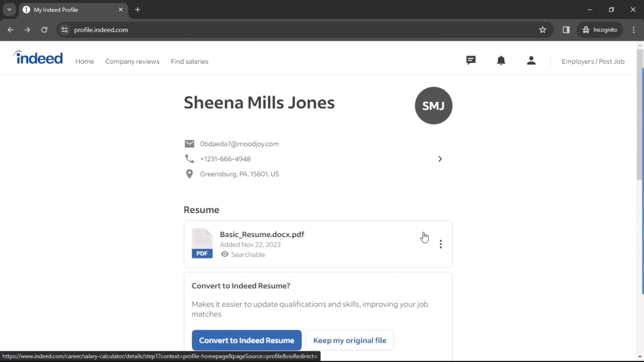
Task: Select Home from navigation menu
Action: [84, 61]
